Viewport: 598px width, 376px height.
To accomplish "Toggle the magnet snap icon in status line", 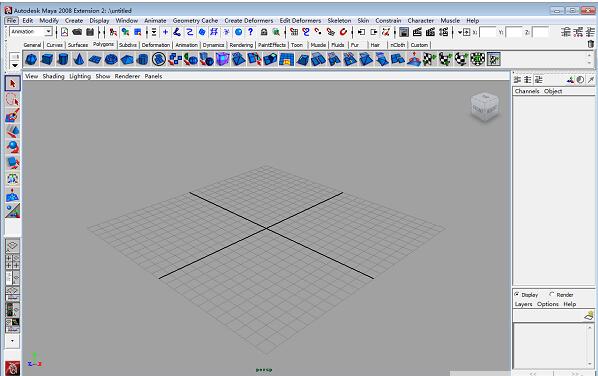I will click(x=343, y=32).
